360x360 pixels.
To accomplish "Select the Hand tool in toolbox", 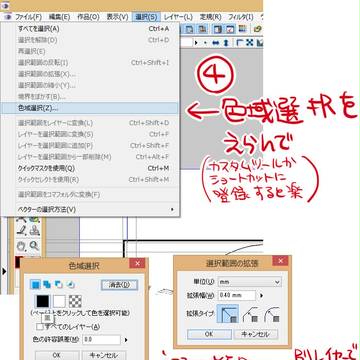I will 21,246.
